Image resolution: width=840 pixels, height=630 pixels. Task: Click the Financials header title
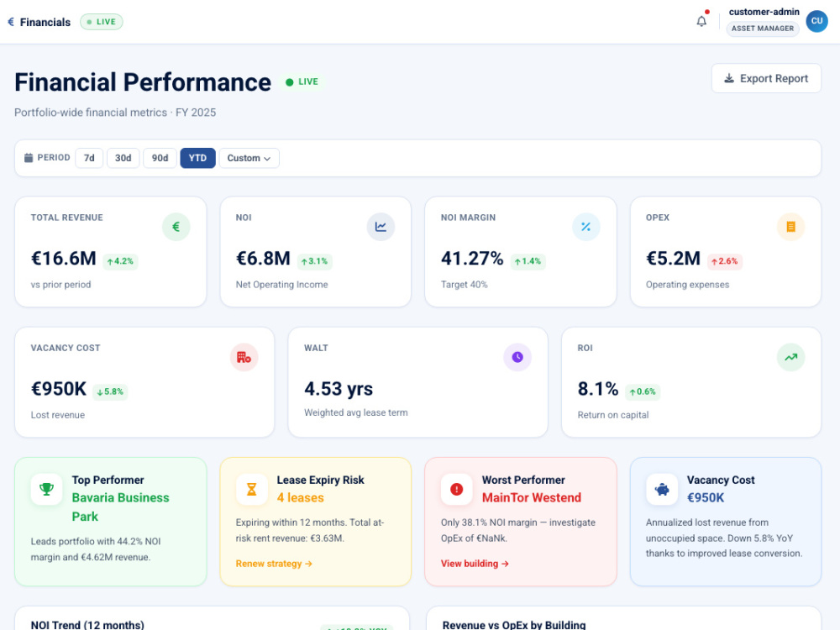click(x=45, y=22)
